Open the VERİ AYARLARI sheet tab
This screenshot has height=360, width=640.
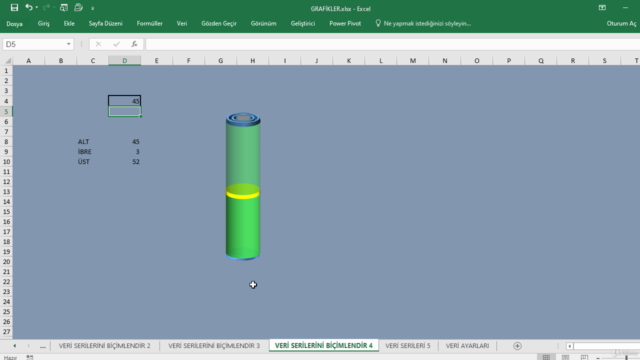pyautogui.click(x=467, y=346)
